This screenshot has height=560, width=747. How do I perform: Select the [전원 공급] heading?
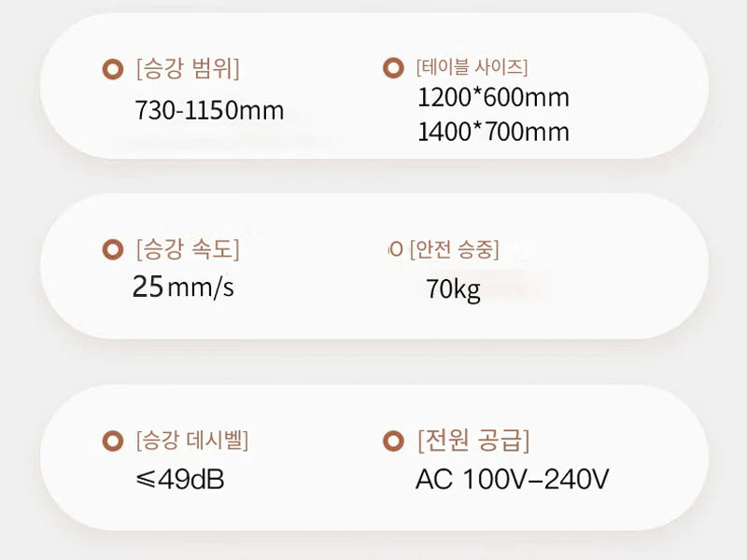point(473,441)
